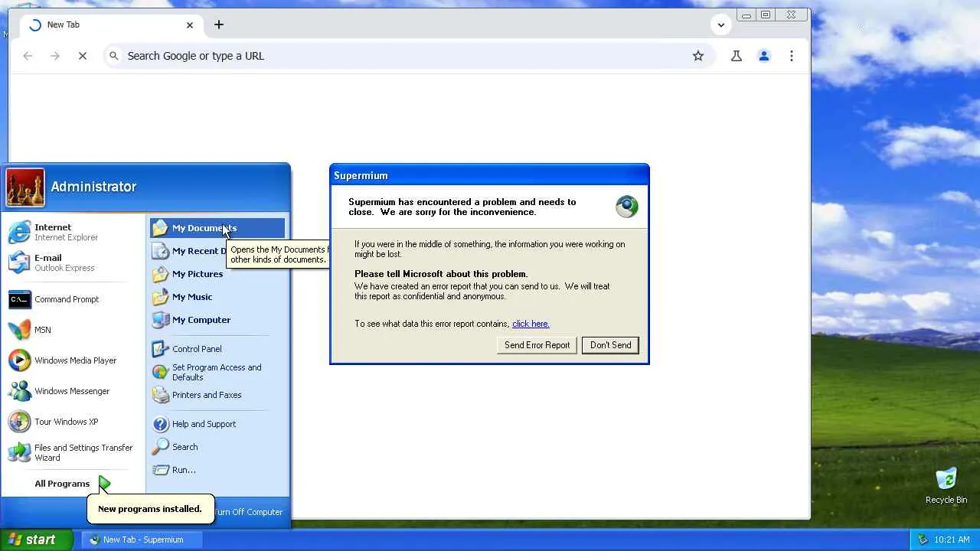Image resolution: width=980 pixels, height=551 pixels.
Task: Follow the 'click here' report data link
Action: [x=531, y=324]
